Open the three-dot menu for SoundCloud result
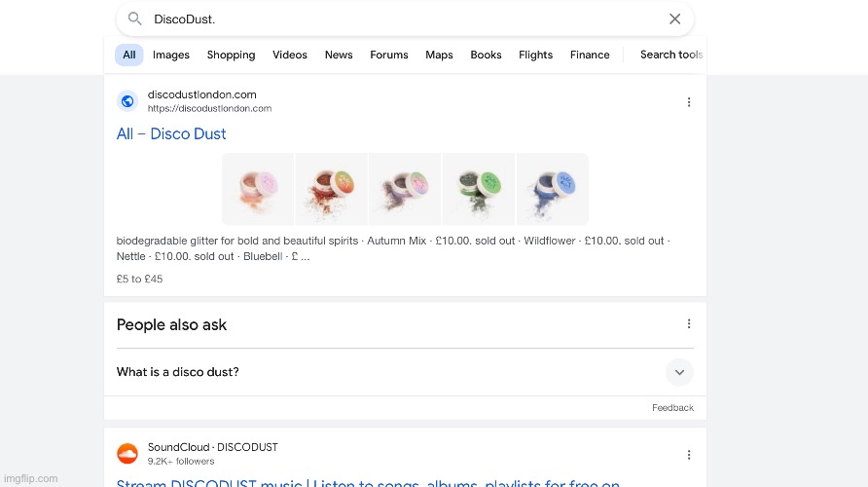The height and width of the screenshot is (487, 868). point(689,455)
